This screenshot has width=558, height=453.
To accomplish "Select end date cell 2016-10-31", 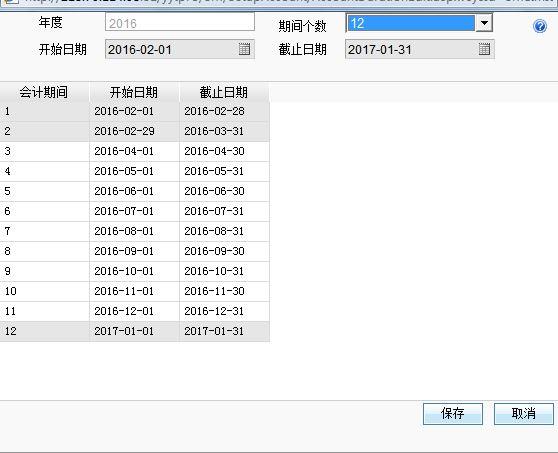I will coord(224,271).
